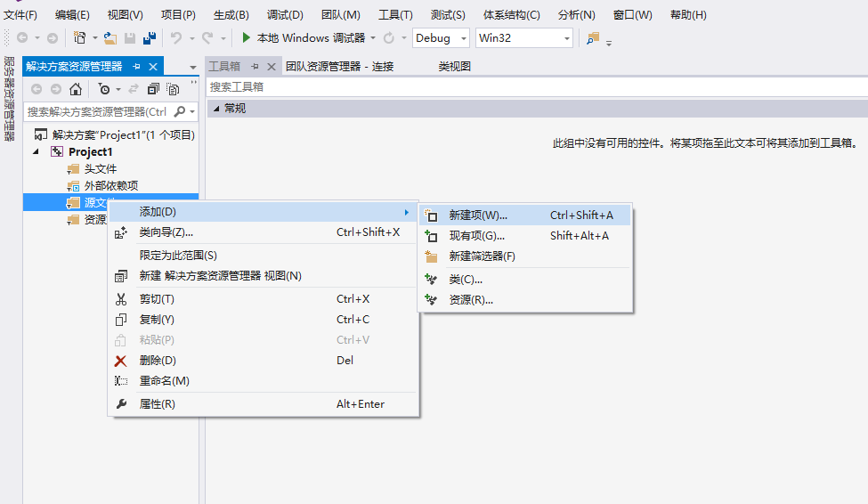Viewport: 868px width, 504px height.
Task: Choose 资源(R)... from the submenu
Action: (524, 299)
